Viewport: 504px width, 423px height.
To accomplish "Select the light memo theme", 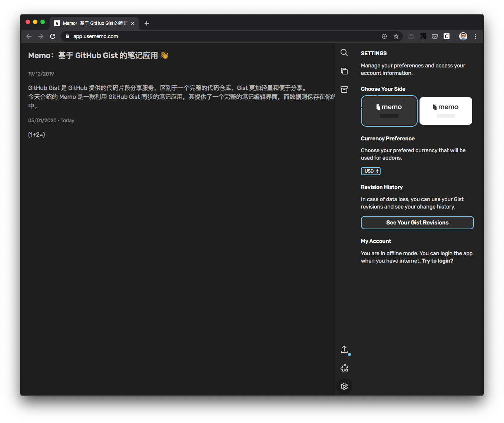I will [x=445, y=111].
